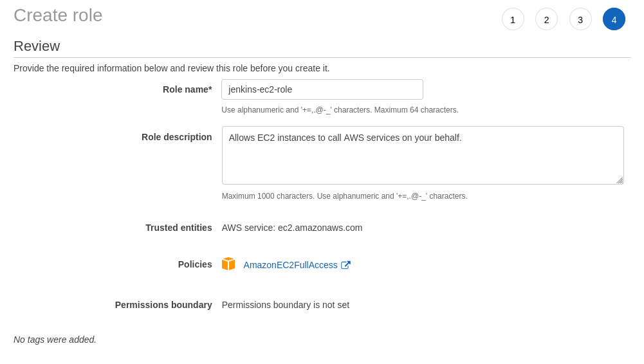Select the Trusted entities label

tap(178, 228)
